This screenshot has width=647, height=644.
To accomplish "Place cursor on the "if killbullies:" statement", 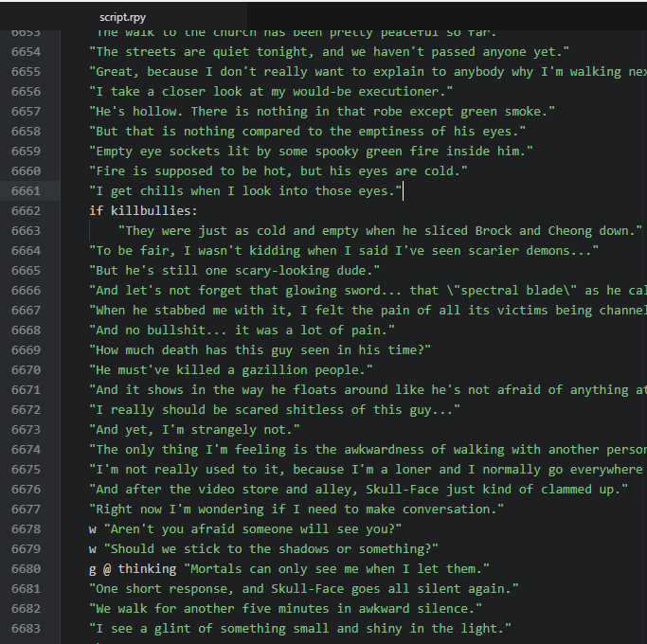I will pos(143,211).
